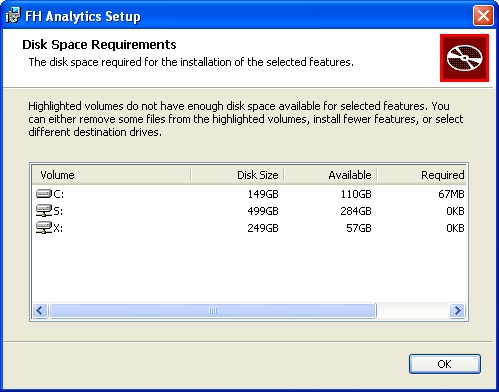
Task: Select the C: local drive icon
Action: pos(44,194)
